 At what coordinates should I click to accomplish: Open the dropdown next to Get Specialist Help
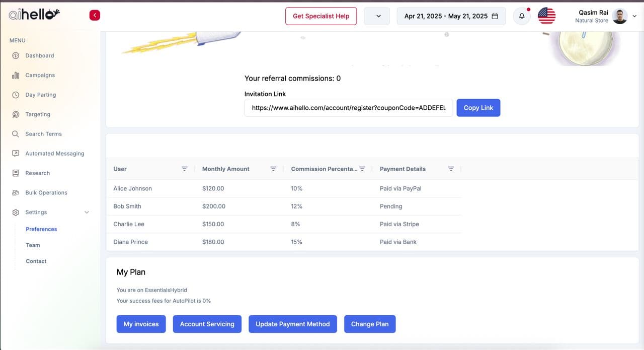(x=378, y=16)
